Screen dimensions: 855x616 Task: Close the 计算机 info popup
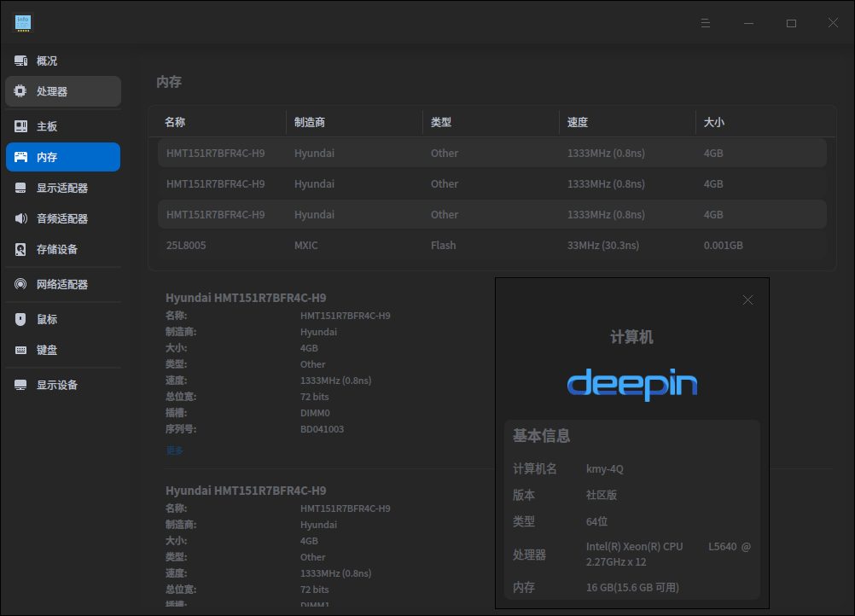tap(747, 299)
